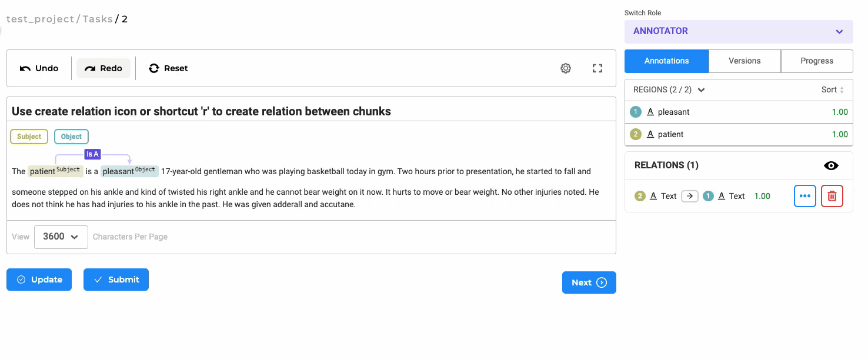Delete the relation with trash icon
The height and width of the screenshot is (359, 868).
[832, 196]
